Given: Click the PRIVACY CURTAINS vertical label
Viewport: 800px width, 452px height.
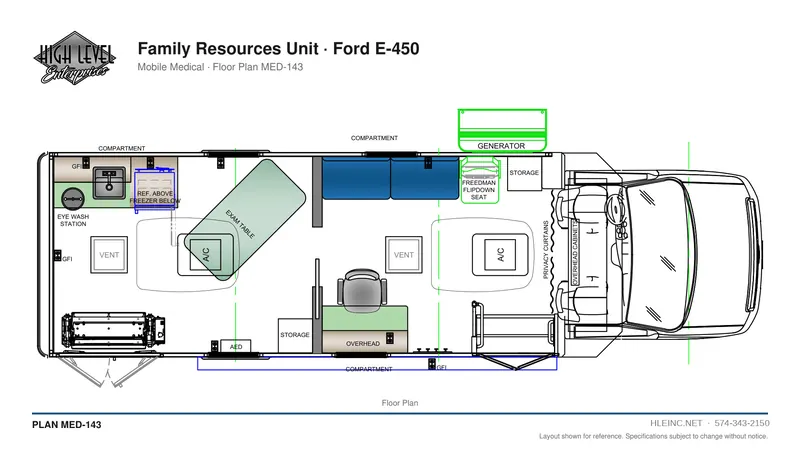Looking at the screenshot, I should click(x=545, y=250).
